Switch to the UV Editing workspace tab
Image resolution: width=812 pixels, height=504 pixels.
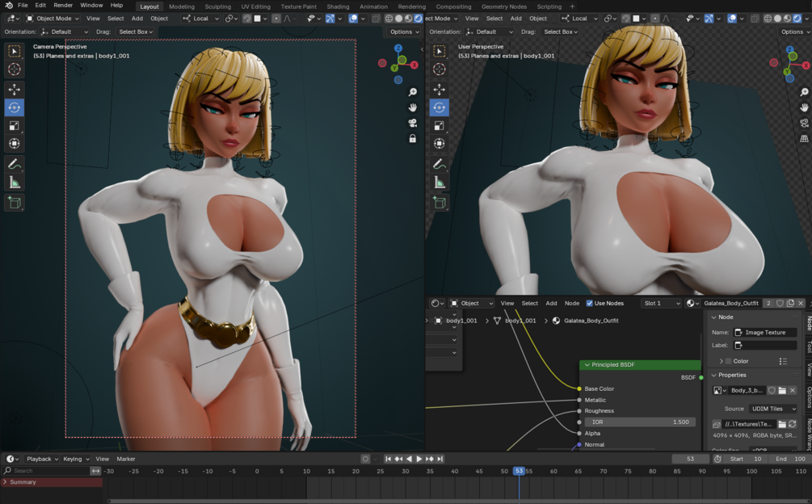(256, 6)
